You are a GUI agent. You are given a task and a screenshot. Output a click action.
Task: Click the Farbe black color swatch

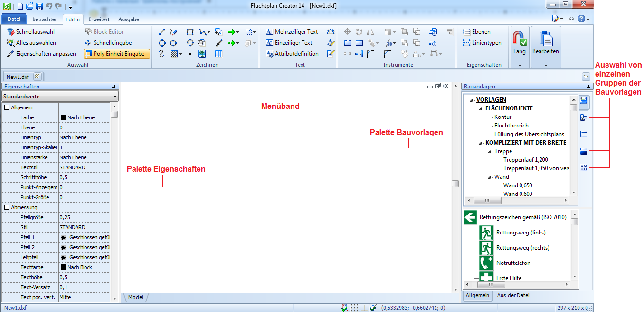[64, 117]
